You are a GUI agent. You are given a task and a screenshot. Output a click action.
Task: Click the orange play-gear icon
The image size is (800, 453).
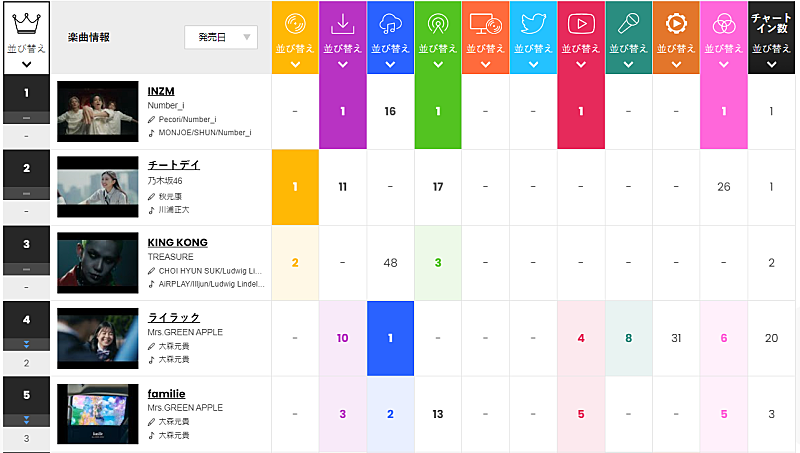675,23
